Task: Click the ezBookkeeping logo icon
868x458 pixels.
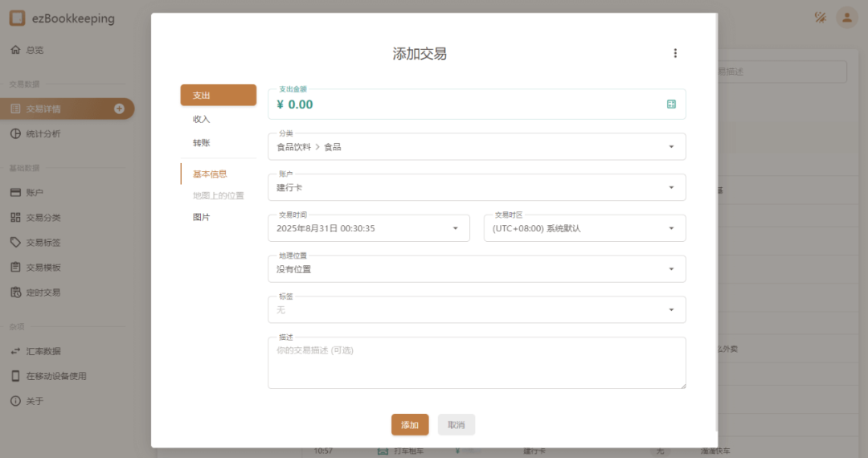Action: pyautogui.click(x=17, y=18)
